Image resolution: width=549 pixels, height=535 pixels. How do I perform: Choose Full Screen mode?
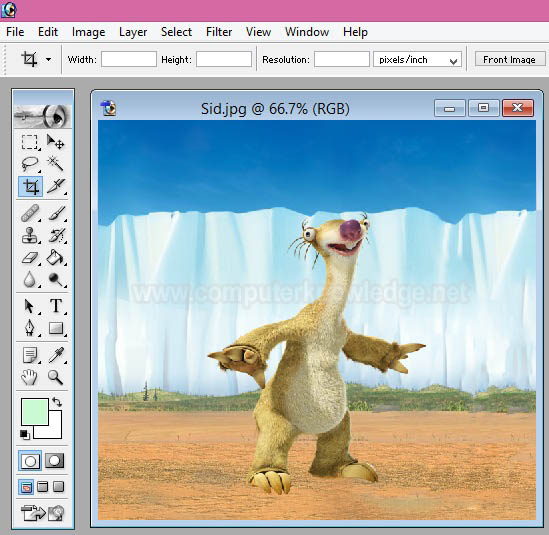click(x=58, y=487)
